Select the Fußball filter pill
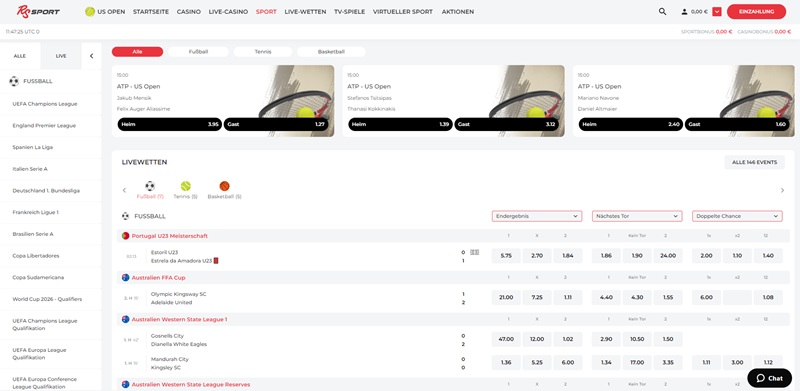This screenshot has height=391, width=800. [x=198, y=52]
